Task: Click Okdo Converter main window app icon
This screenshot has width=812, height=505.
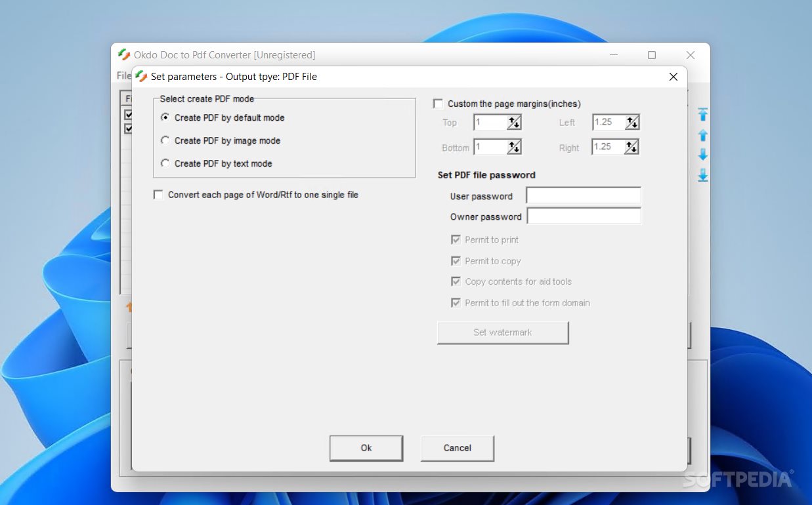Action: coord(124,54)
